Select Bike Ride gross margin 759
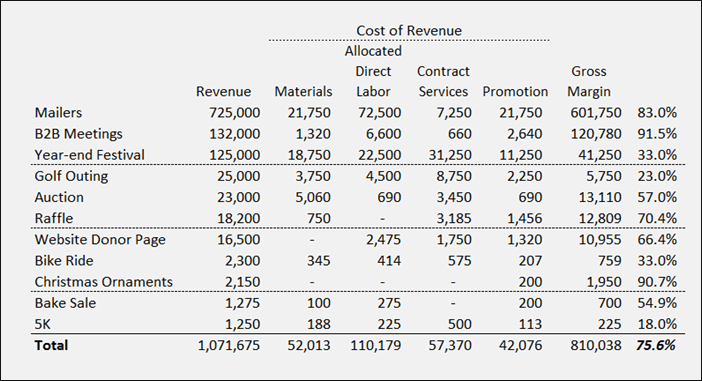The width and height of the screenshot is (702, 381). coord(609,261)
